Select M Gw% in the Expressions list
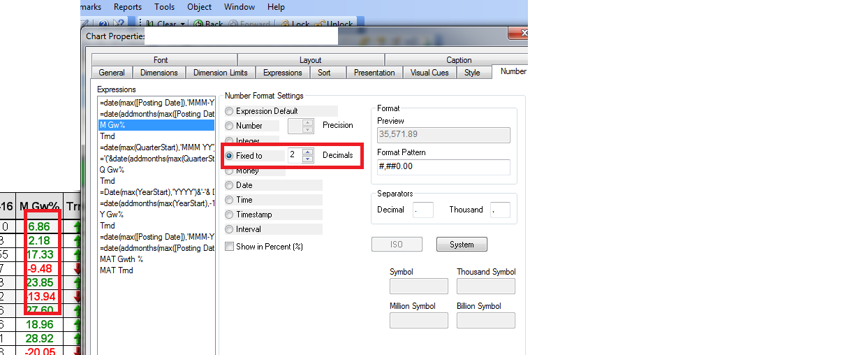 (156, 125)
